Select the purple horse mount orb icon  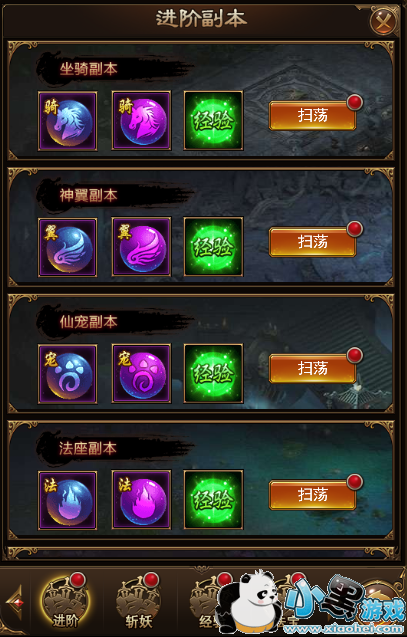[x=141, y=121]
